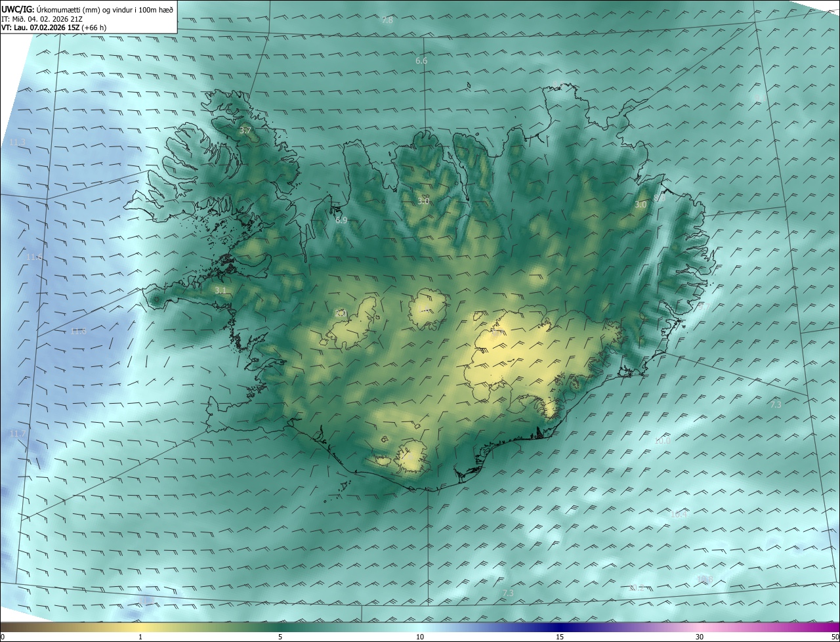Click the 50 tick on the color scale
This screenshot has height=642, width=840.
tap(835, 637)
